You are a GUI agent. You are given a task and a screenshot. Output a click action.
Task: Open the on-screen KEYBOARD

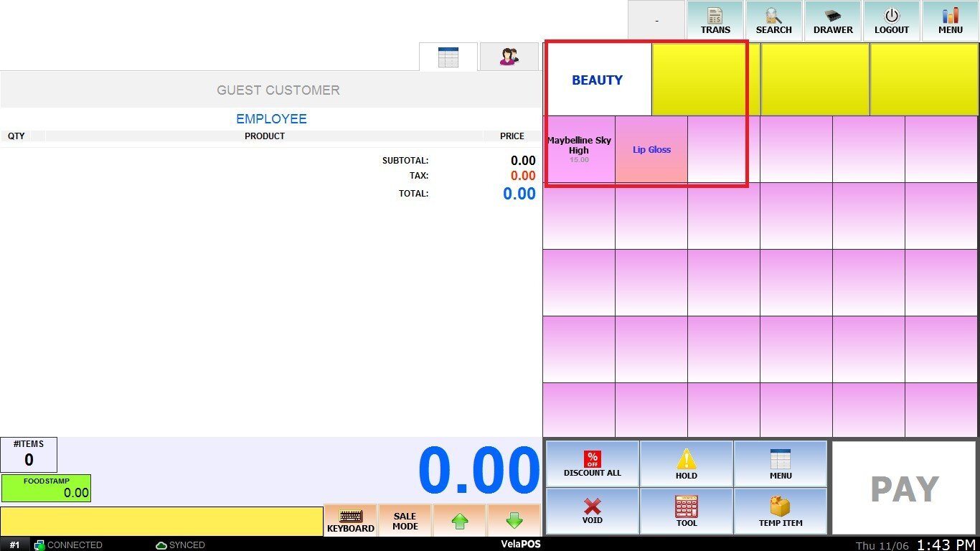click(x=350, y=520)
